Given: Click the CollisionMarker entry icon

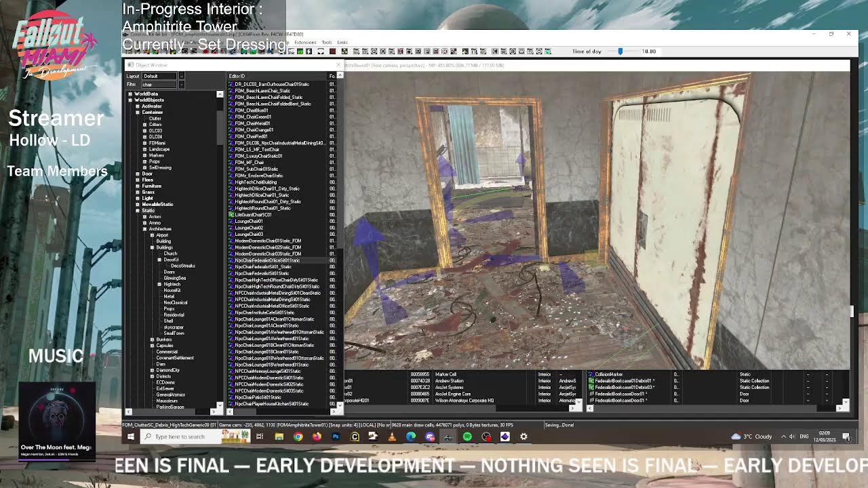Looking at the screenshot, I should 591,374.
